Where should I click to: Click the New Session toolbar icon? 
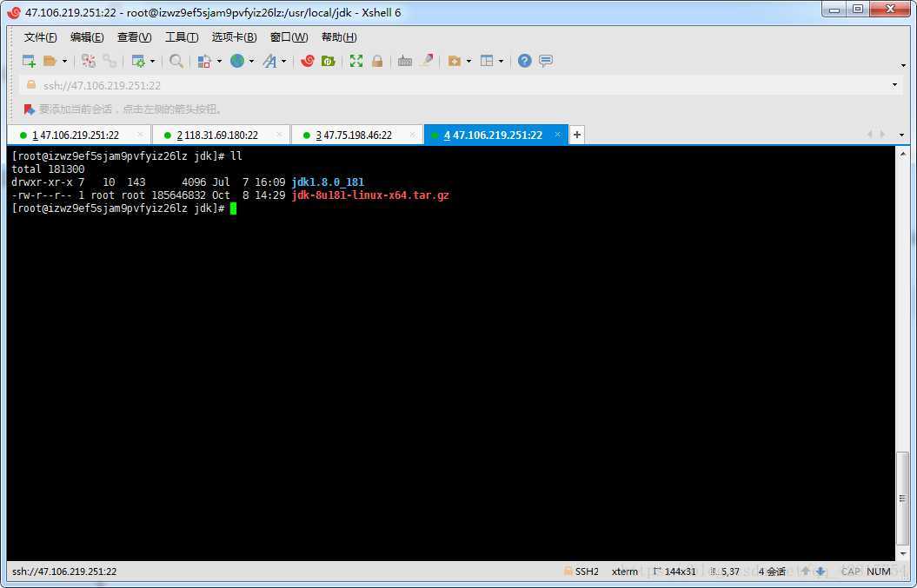(x=29, y=61)
